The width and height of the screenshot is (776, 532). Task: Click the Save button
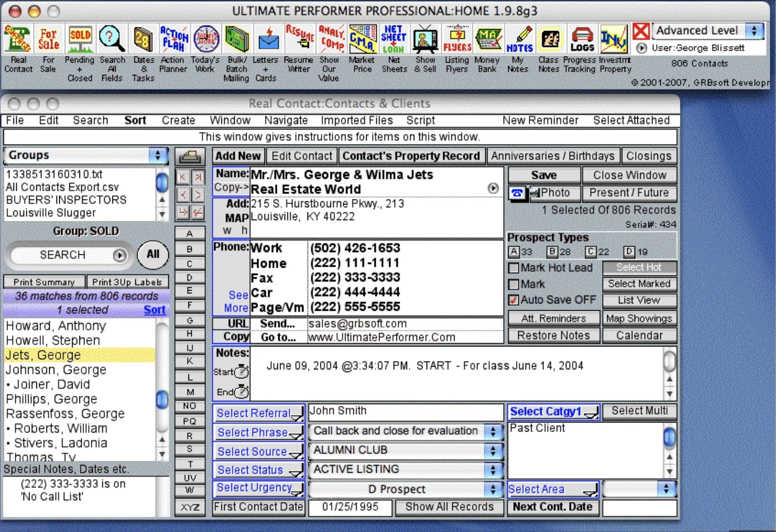pyautogui.click(x=544, y=175)
